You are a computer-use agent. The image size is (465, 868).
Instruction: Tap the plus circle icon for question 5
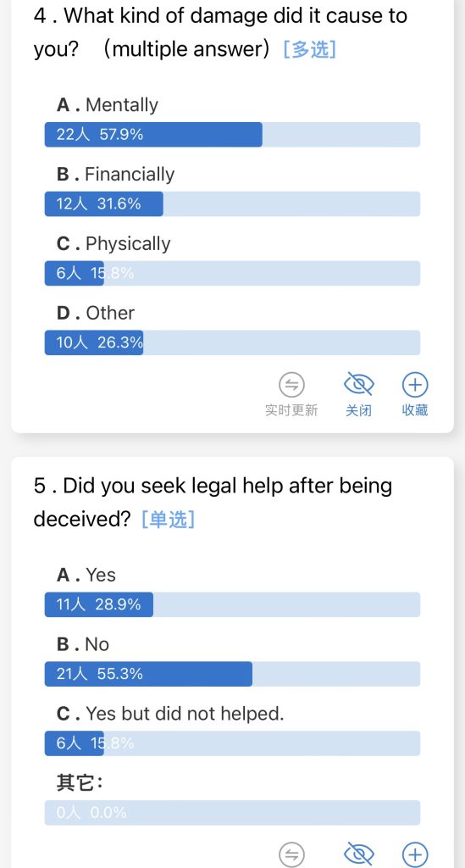tap(415, 854)
